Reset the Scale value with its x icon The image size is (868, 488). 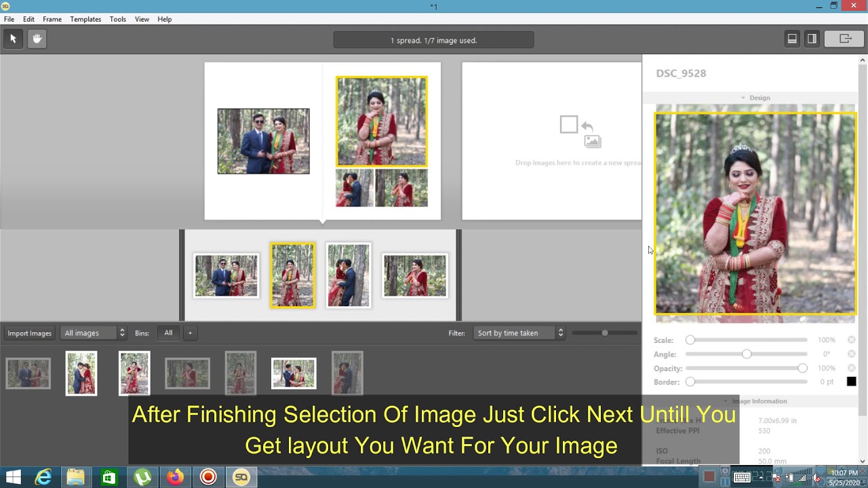(x=851, y=340)
